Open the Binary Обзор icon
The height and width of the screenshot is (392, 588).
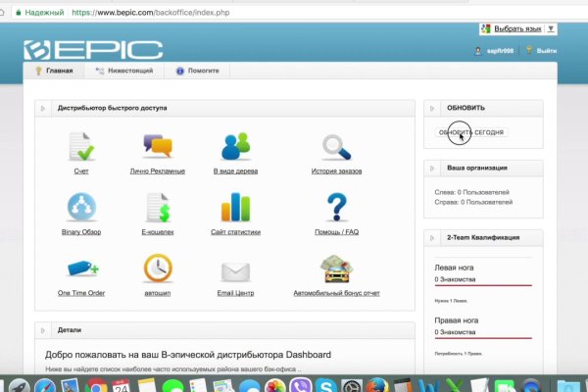80,208
